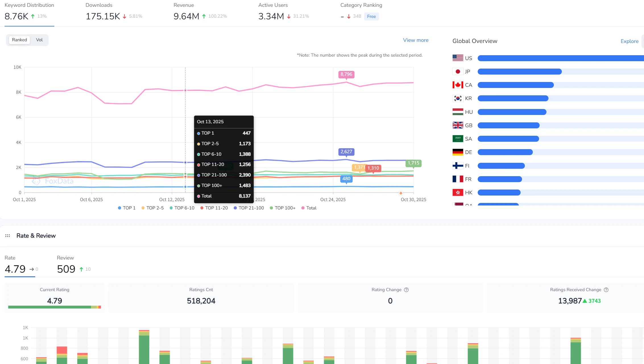
Task: Click the Free category ranking badge
Action: [x=371, y=17]
